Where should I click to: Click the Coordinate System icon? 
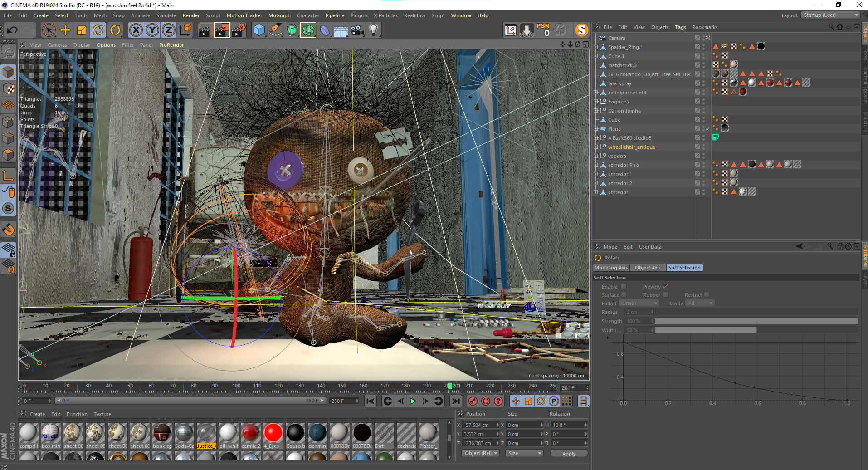coord(185,30)
